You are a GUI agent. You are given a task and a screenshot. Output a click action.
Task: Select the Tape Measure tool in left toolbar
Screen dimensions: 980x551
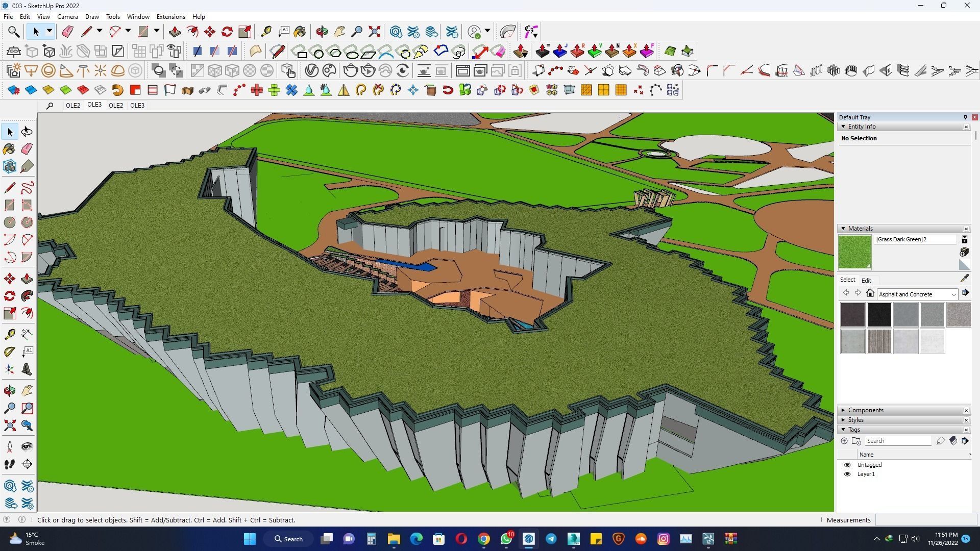click(x=9, y=335)
